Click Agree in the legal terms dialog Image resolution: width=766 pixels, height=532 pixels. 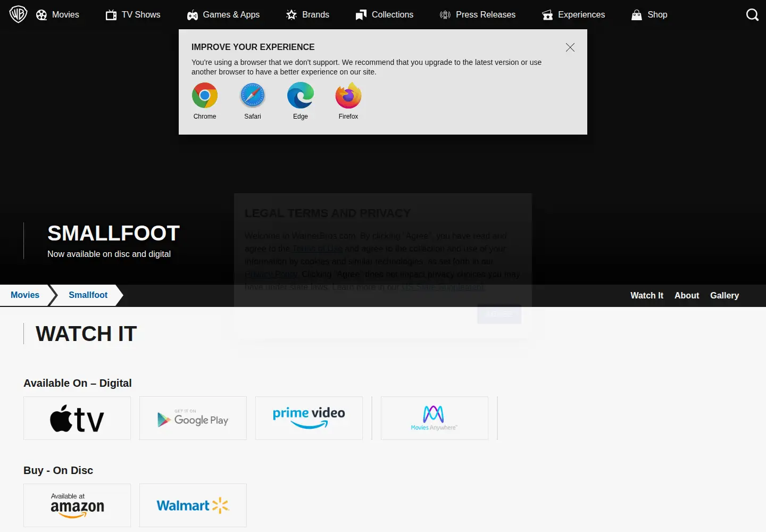pos(499,314)
